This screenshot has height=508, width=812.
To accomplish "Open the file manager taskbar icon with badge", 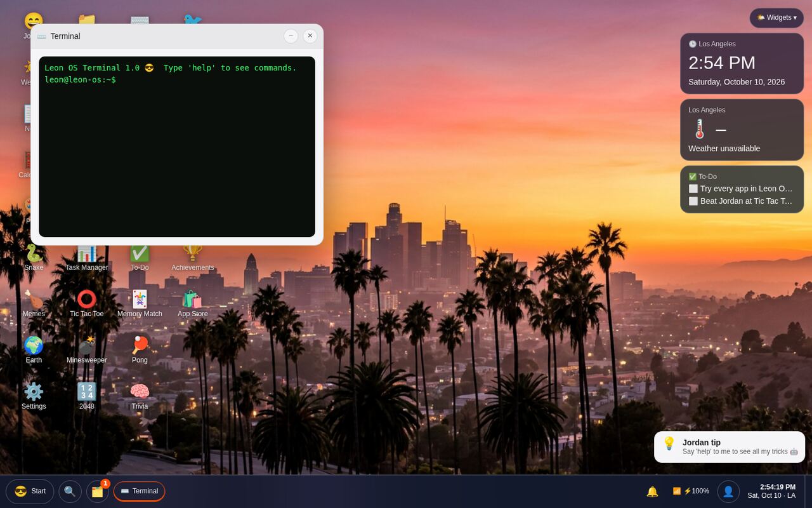I will [x=98, y=491].
